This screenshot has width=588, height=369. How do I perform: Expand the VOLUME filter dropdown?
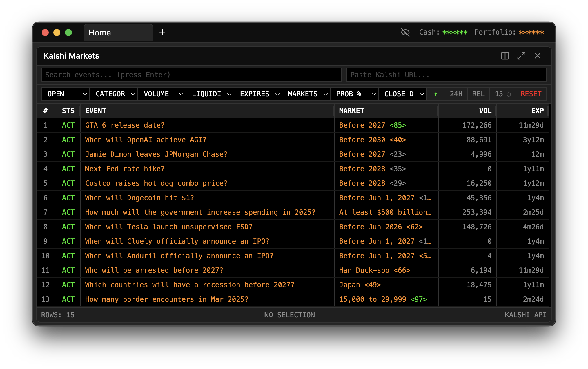pyautogui.click(x=161, y=94)
